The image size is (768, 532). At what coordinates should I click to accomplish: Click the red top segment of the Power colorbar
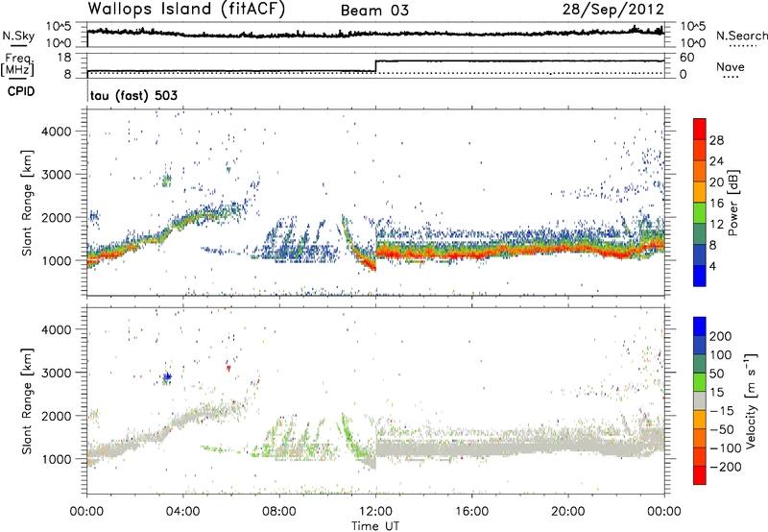click(x=700, y=129)
